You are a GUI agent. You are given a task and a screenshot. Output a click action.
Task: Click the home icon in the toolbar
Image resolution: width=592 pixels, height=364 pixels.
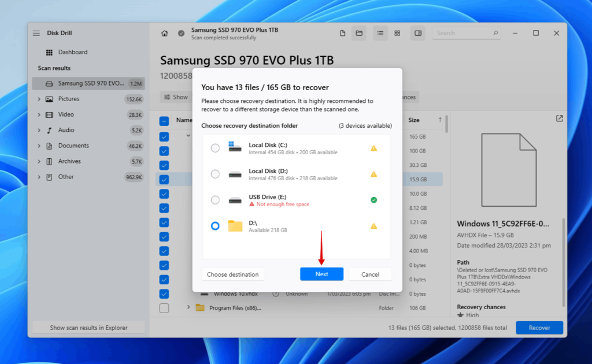(x=164, y=33)
